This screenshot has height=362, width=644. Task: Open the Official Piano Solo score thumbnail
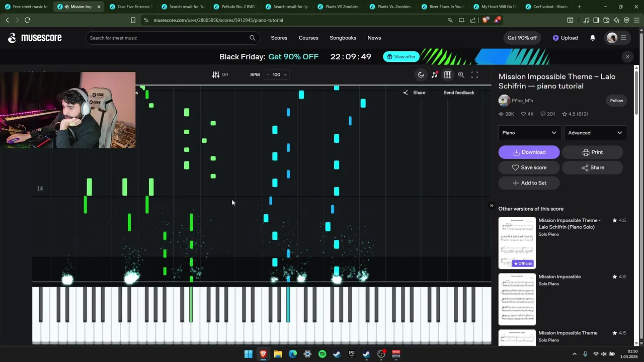pyautogui.click(x=517, y=243)
